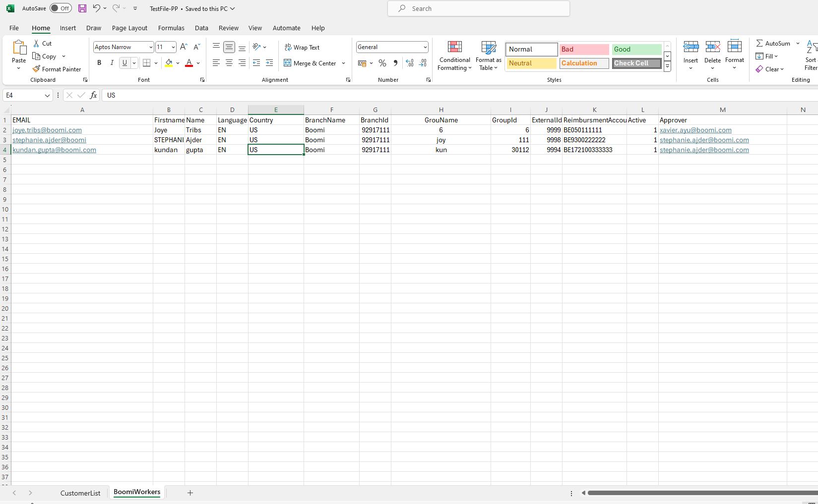
Task: Apply Merge & Center to selection
Action: (x=310, y=63)
